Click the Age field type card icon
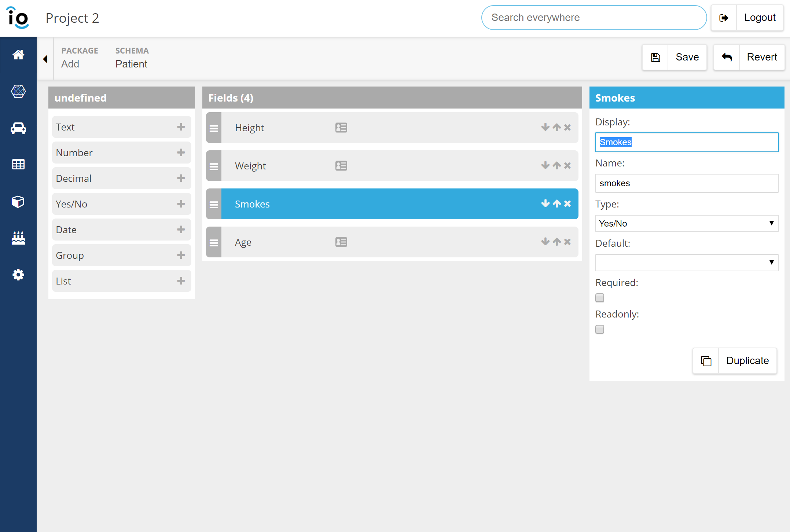This screenshot has width=790, height=532. pos(341,242)
